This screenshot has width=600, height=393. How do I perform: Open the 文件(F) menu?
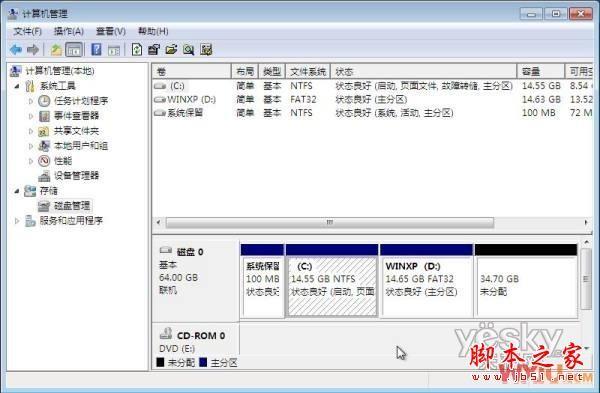(x=28, y=31)
